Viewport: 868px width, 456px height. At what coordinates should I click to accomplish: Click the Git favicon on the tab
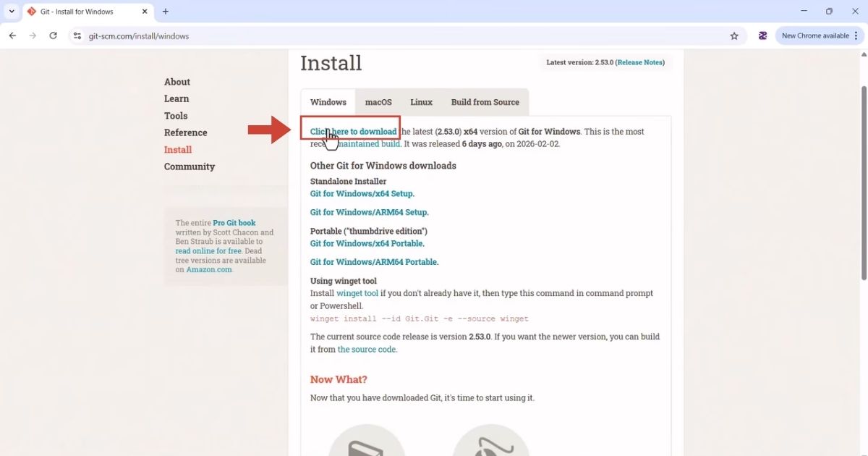click(32, 12)
